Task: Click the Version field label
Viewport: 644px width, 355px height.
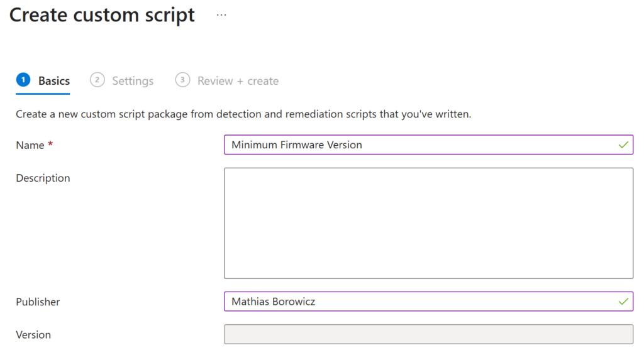Action: coord(33,335)
